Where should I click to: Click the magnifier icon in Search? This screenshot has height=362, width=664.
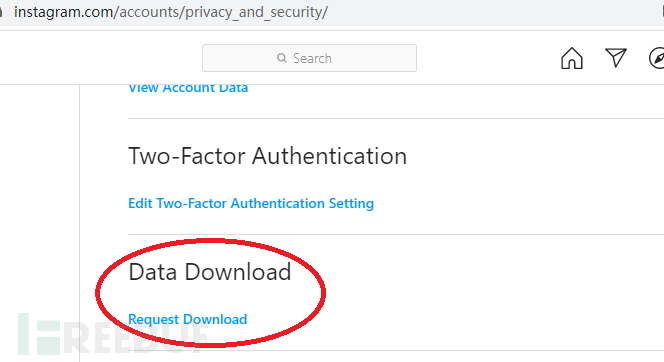(282, 58)
